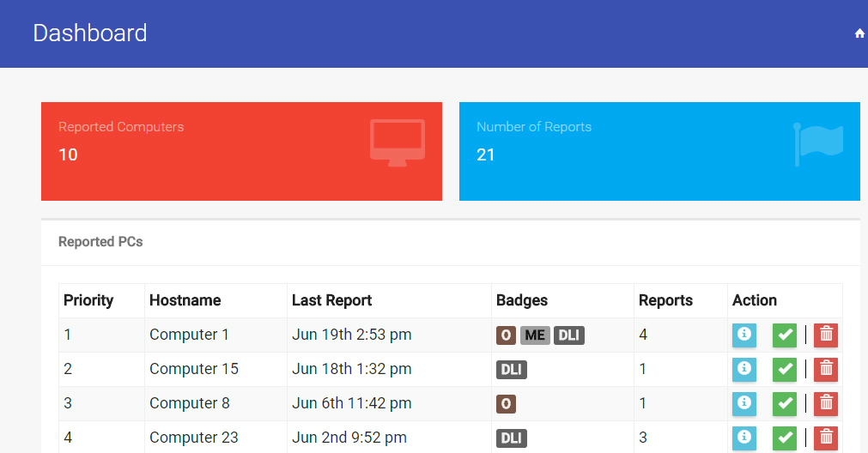Remove Computer 8 with trash icon
Viewport: 868px width, 453px height.
[826, 403]
